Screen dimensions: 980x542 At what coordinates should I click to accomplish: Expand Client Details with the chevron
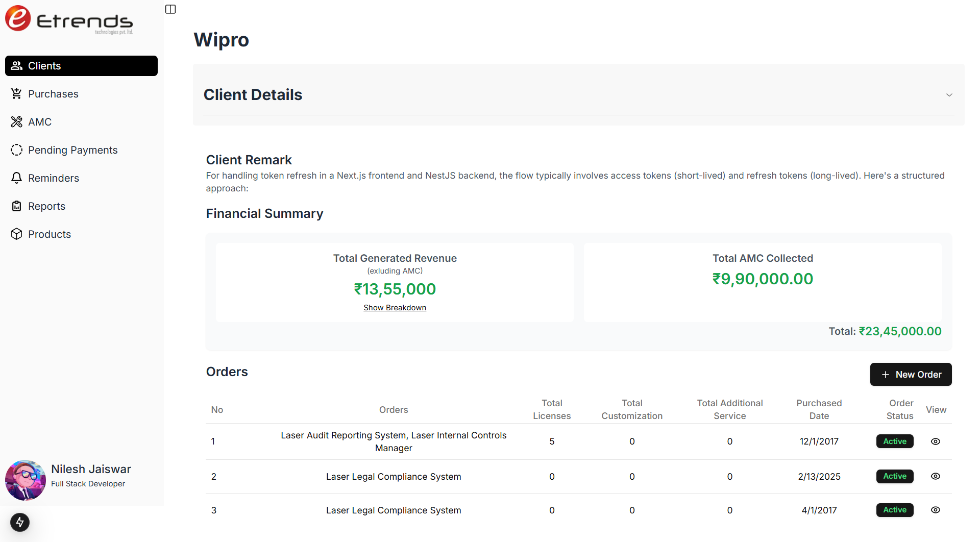949,95
